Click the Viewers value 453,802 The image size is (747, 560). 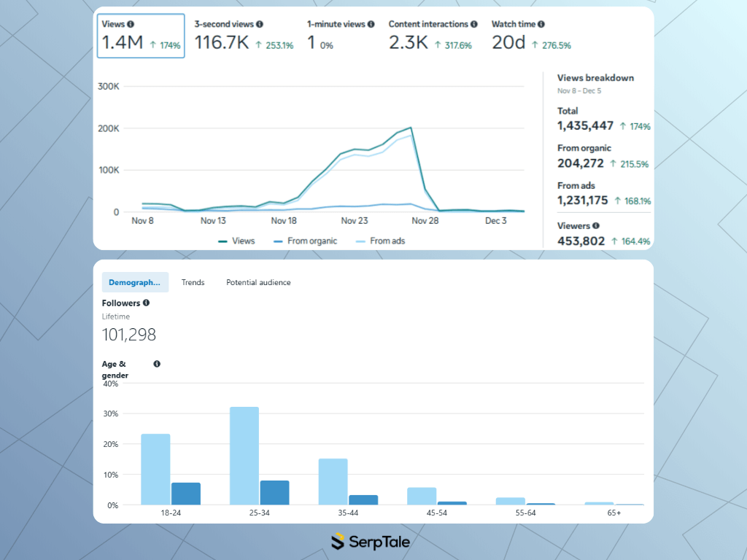click(581, 241)
